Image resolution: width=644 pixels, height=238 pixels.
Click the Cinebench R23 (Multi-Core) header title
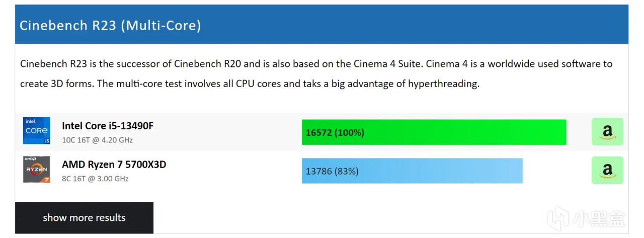(110, 25)
